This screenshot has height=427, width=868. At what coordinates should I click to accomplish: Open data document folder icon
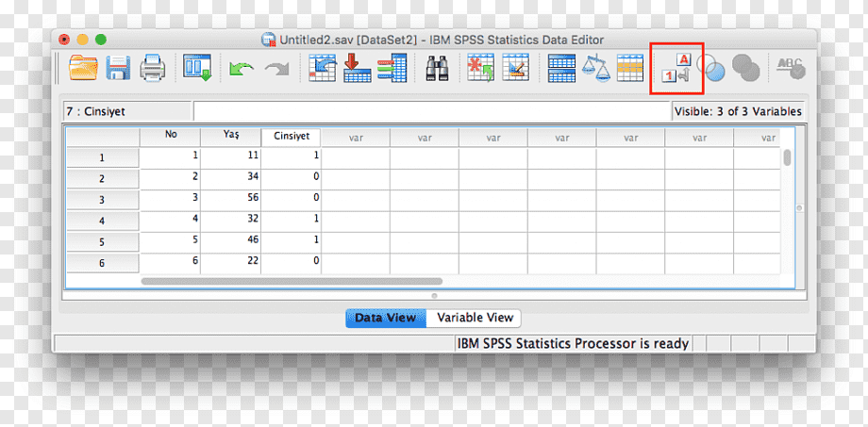coord(83,69)
